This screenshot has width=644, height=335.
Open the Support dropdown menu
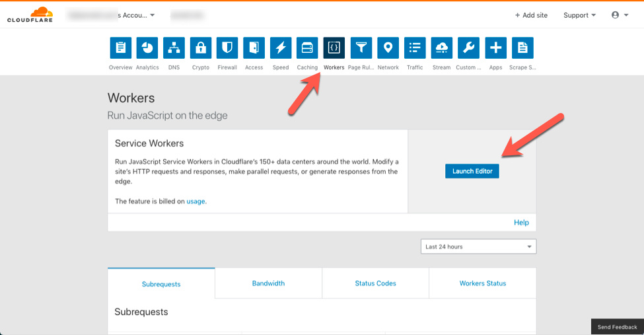tap(579, 15)
